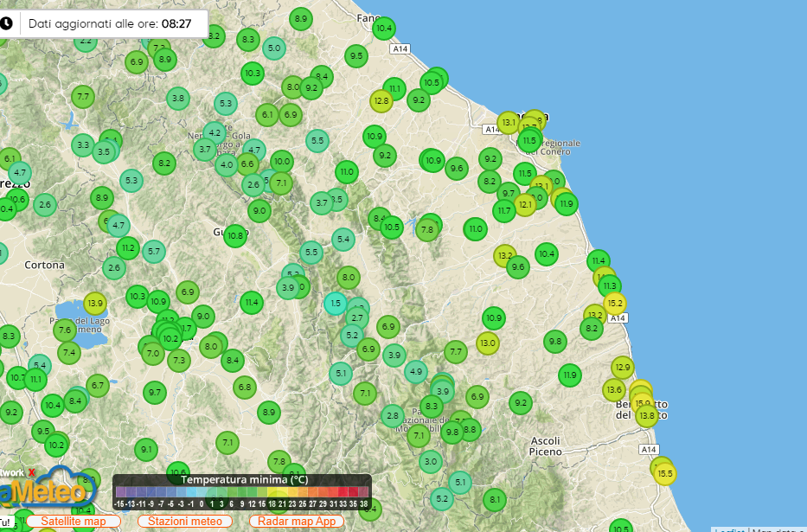Select the 1.5 degree station marker

click(336, 304)
